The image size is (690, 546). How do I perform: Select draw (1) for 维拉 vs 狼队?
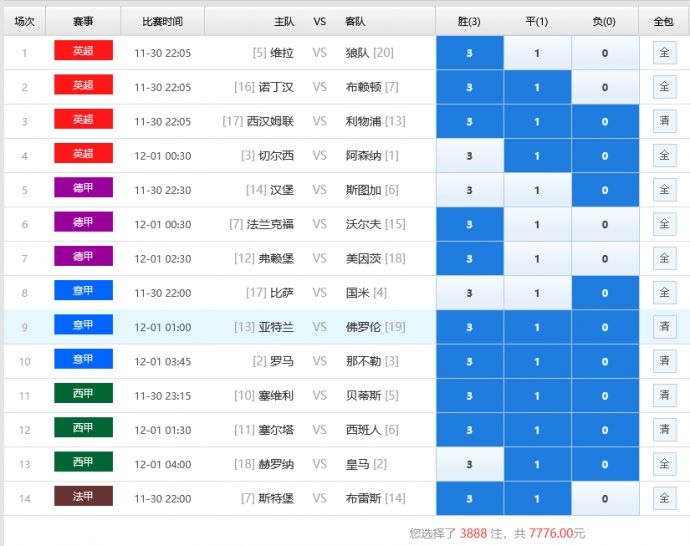click(x=537, y=53)
